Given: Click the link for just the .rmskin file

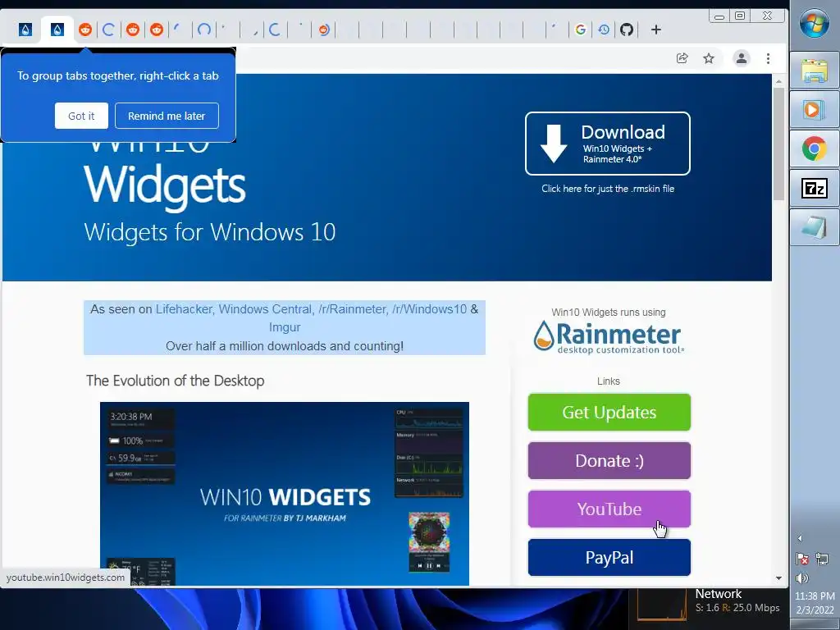Looking at the screenshot, I should pos(608,189).
